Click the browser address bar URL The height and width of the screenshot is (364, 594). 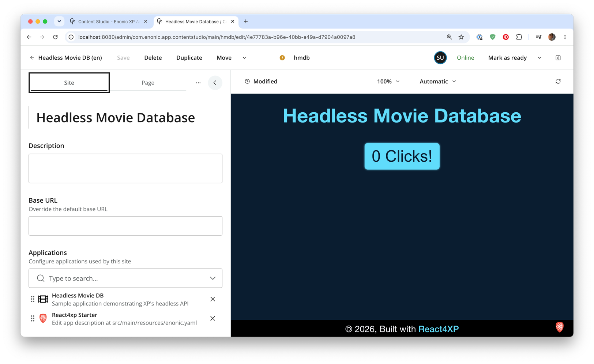[217, 37]
